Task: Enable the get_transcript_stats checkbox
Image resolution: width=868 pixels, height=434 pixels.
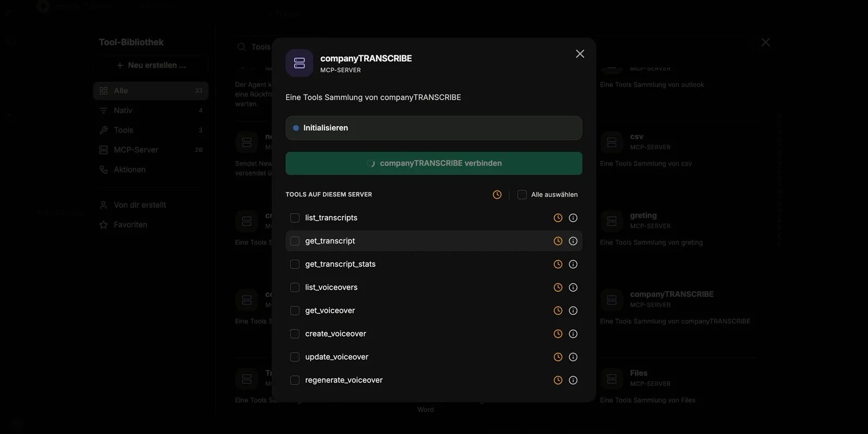Action: pos(295,264)
